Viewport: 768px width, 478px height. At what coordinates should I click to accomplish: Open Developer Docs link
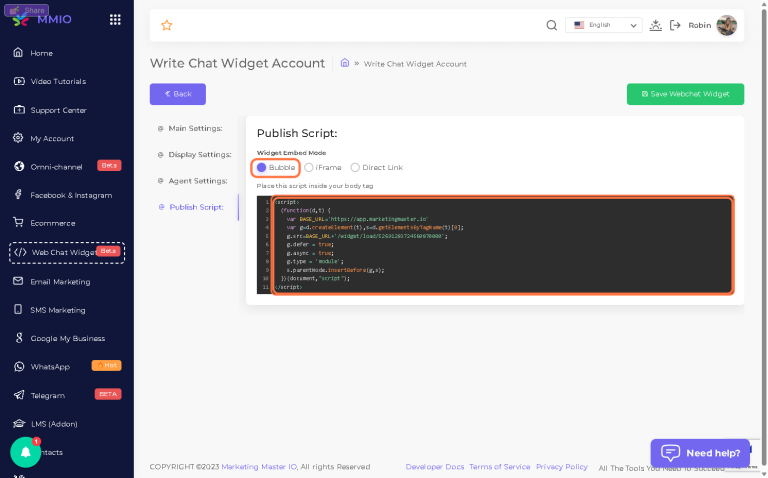pos(434,467)
